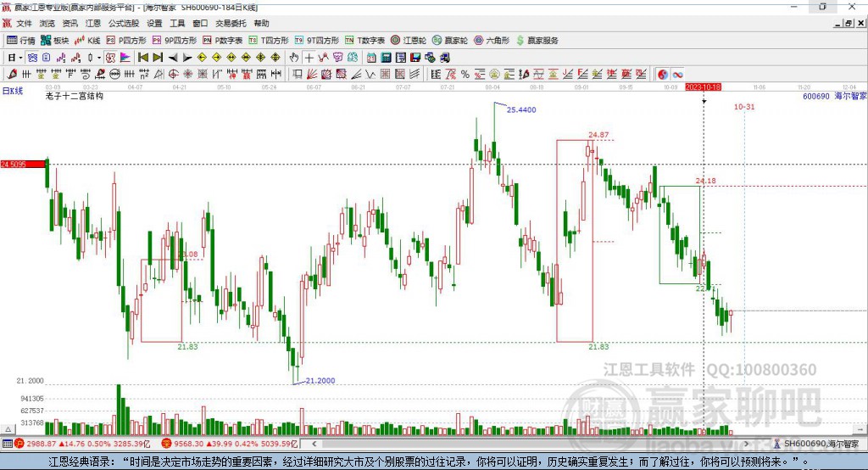
Task: Select the red fan lines tool
Action: (x=312, y=75)
